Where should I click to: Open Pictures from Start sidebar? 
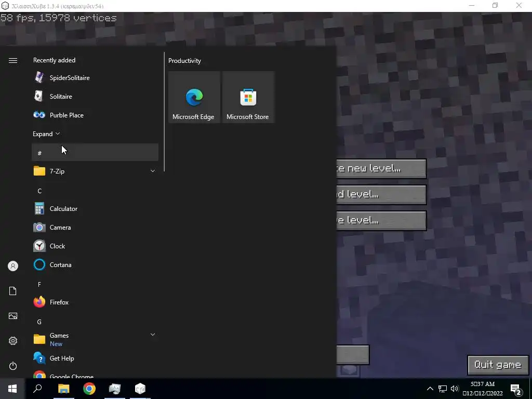(13, 316)
